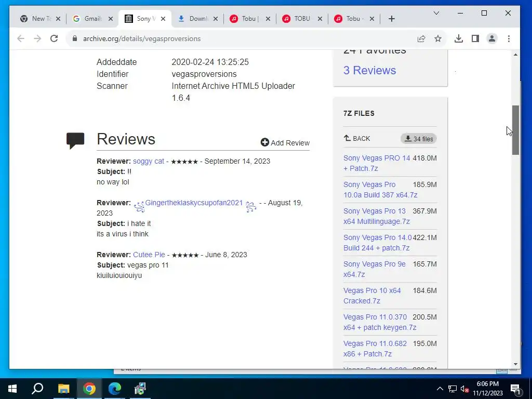Click the padlock site info icon
Viewport: 532px width, 399px height.
click(75, 38)
